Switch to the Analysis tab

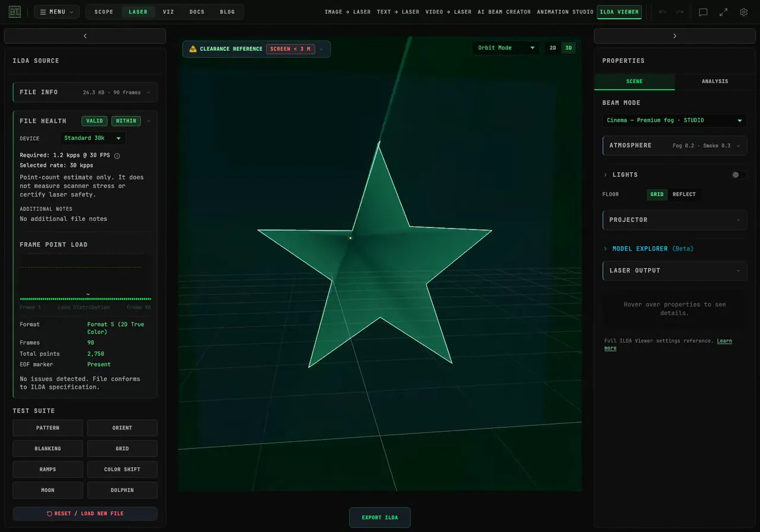click(x=715, y=81)
